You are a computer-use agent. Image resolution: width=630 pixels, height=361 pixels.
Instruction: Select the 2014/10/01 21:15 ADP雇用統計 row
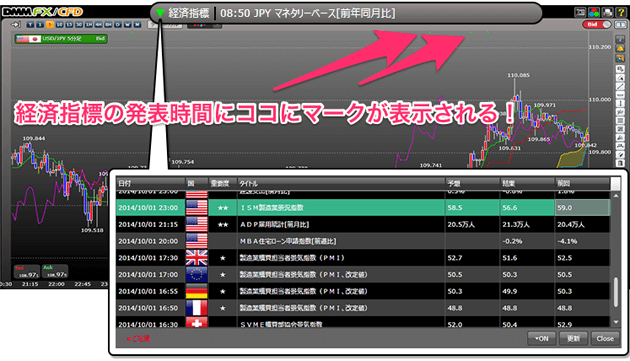pyautogui.click(x=363, y=224)
